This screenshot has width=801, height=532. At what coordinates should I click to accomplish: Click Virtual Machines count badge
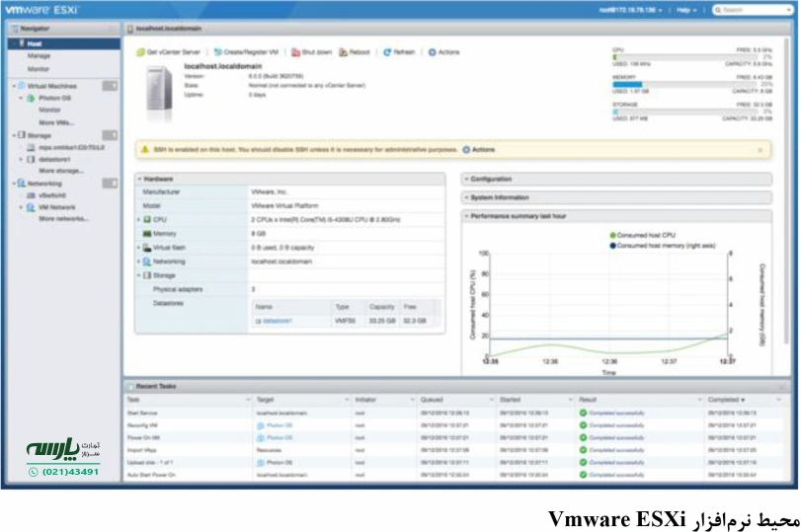point(110,86)
